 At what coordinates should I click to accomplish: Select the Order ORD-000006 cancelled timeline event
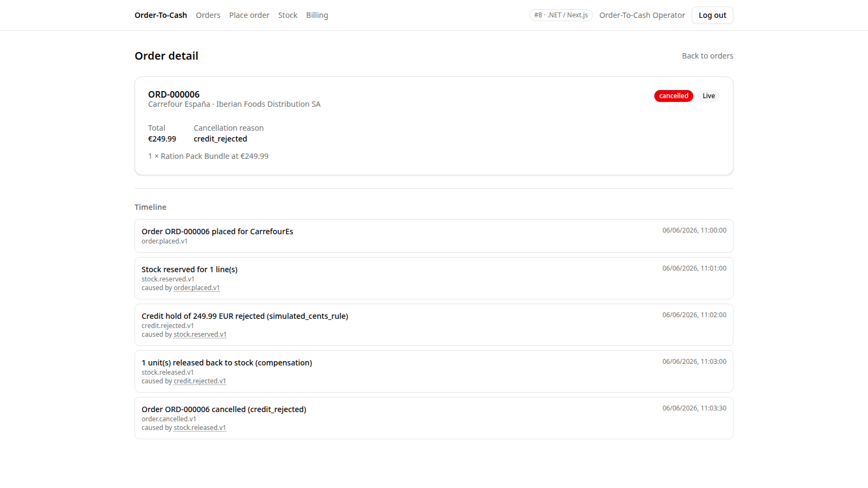tap(434, 418)
